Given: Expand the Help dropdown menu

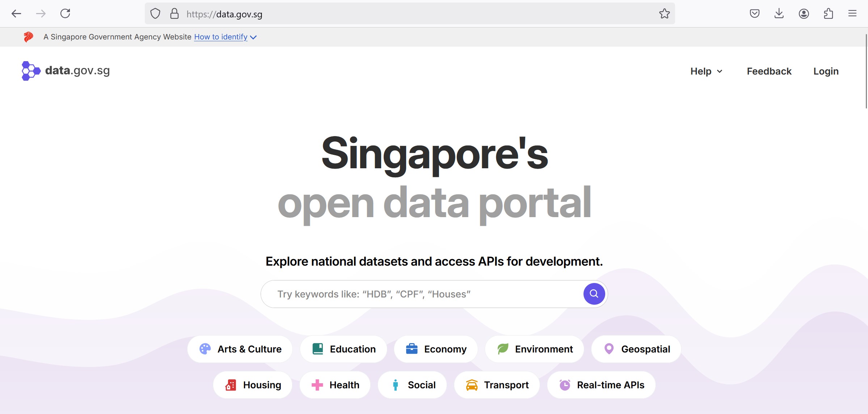Looking at the screenshot, I should 706,71.
